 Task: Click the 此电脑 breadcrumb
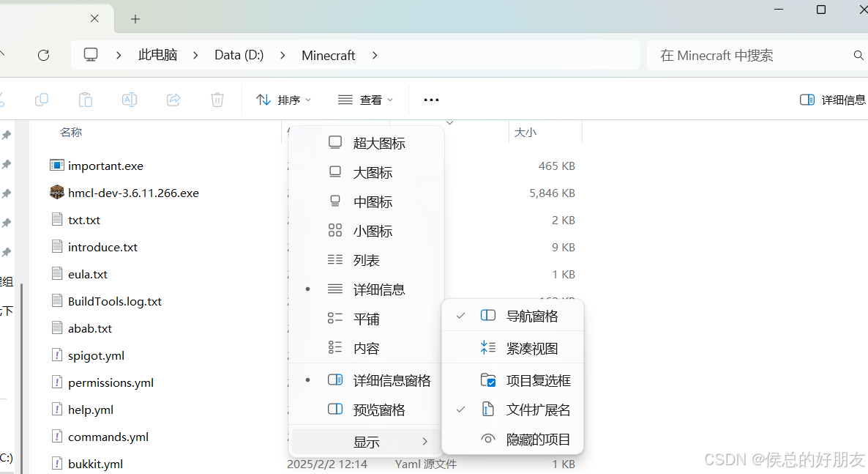click(x=158, y=55)
